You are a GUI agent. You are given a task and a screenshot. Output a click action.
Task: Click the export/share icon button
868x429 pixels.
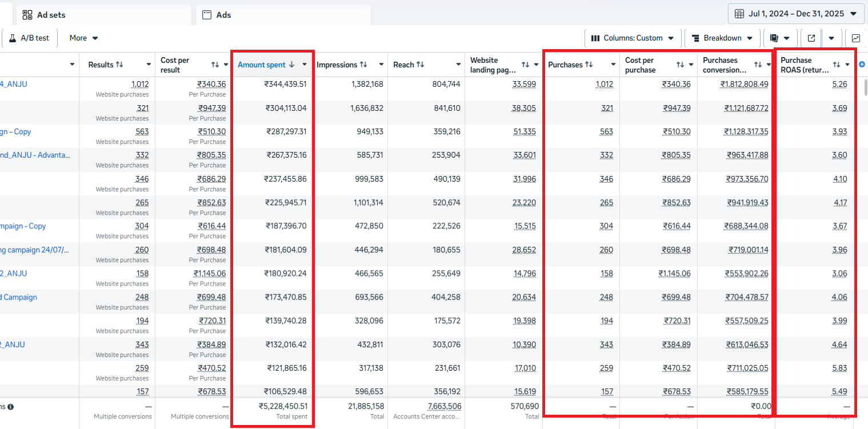pos(811,38)
